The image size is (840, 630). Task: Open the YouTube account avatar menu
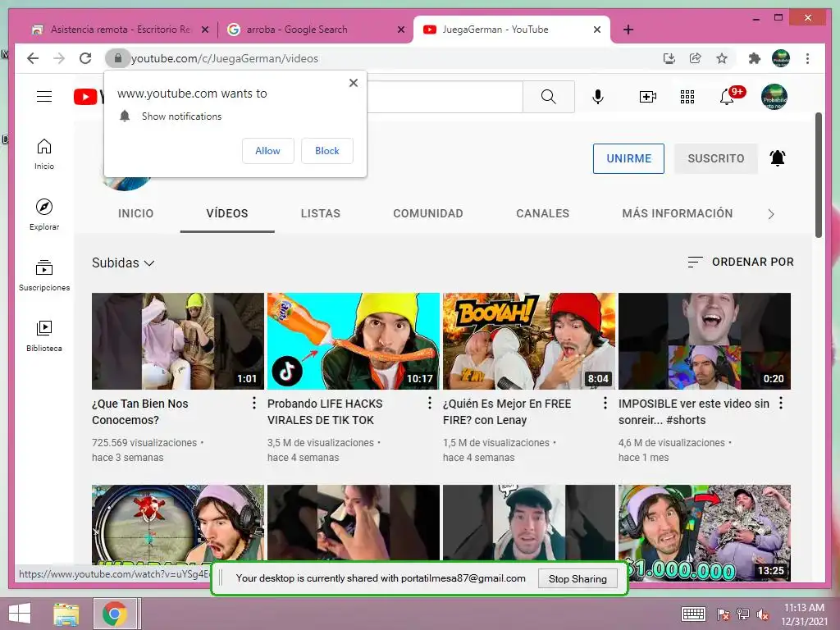click(774, 97)
